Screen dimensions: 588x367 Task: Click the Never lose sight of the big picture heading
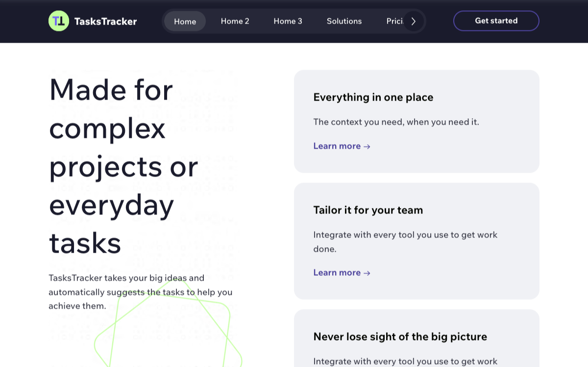click(400, 337)
